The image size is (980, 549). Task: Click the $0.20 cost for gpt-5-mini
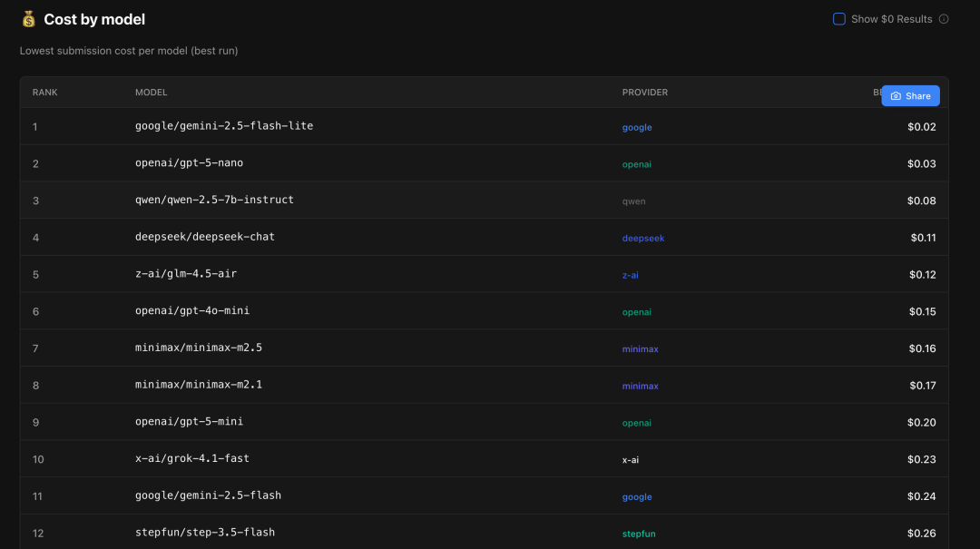click(x=921, y=423)
